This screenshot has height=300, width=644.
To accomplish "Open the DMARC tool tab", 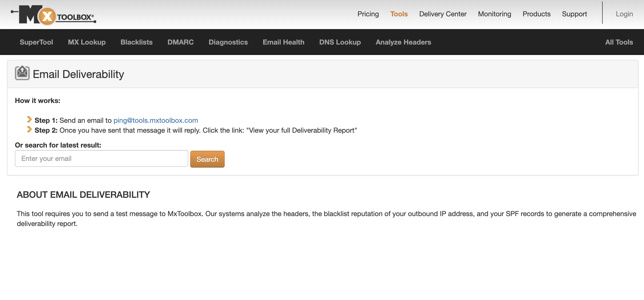I will coord(181,42).
